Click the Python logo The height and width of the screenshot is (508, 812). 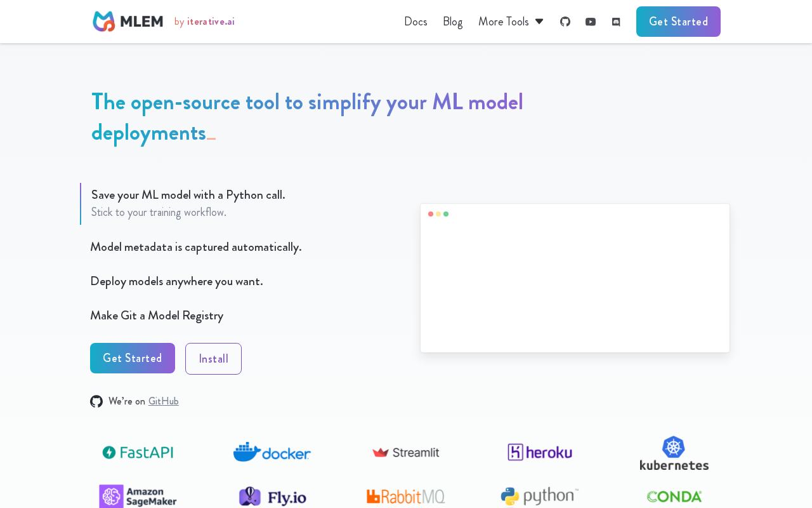[540, 497]
